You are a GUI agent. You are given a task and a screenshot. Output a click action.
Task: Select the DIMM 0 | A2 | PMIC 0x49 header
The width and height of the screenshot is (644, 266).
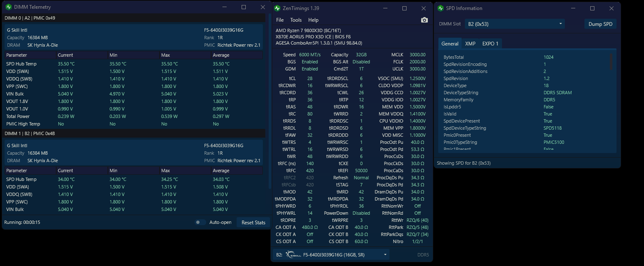point(134,18)
